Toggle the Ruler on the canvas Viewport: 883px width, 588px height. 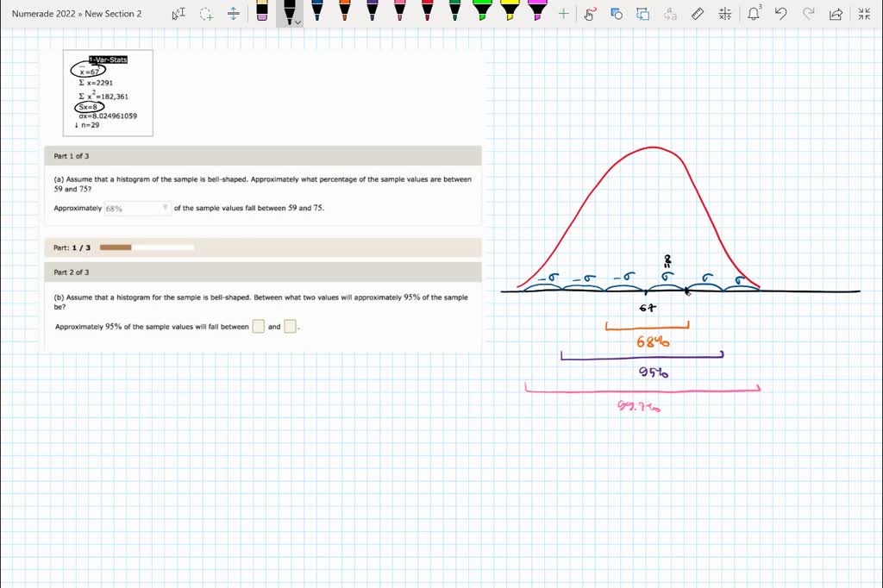(x=698, y=14)
